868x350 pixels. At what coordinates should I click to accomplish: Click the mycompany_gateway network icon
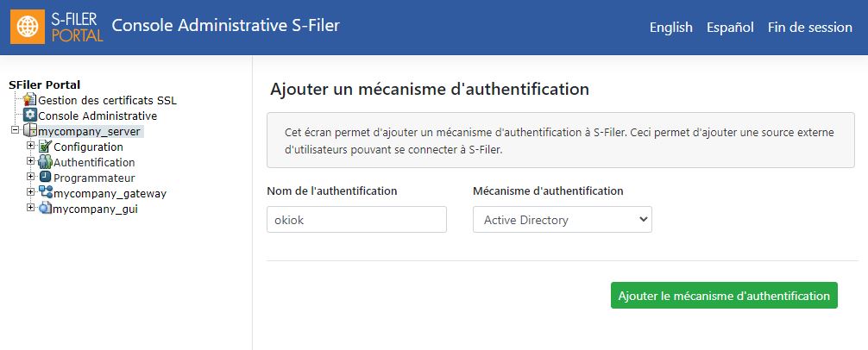coord(46,192)
